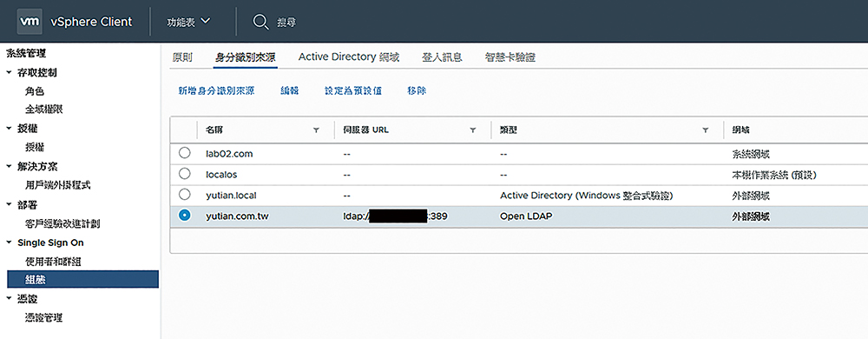Open the 功能表 dropdown menu
Image resolution: width=868 pixels, height=339 pixels.
pyautogui.click(x=188, y=22)
